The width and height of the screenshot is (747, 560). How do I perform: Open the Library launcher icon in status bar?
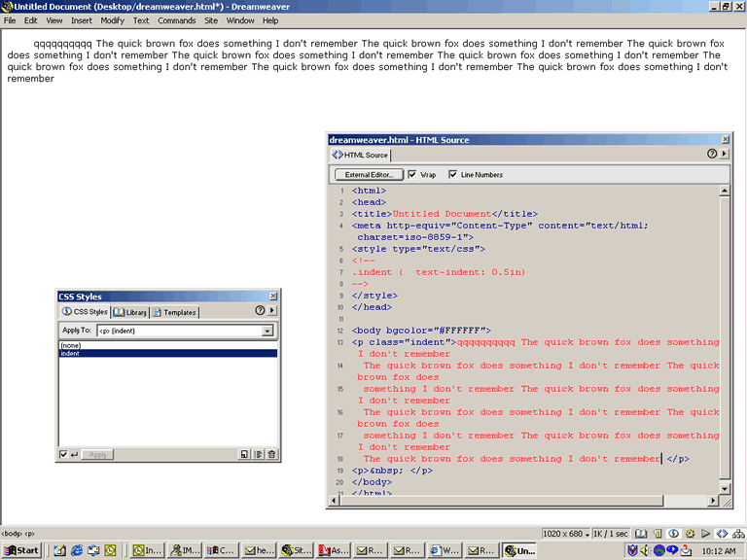coord(641,534)
